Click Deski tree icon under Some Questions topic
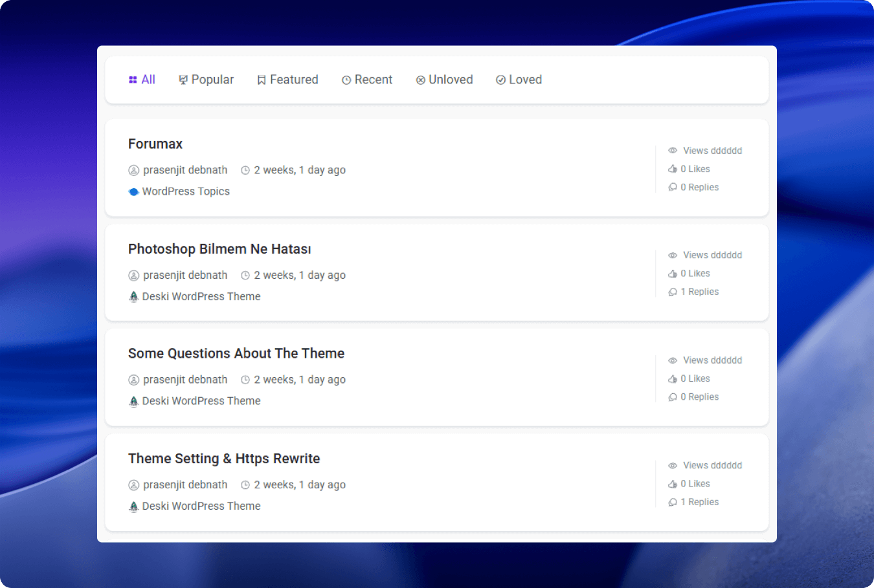Screen dimensions: 874x588 [x=133, y=401]
